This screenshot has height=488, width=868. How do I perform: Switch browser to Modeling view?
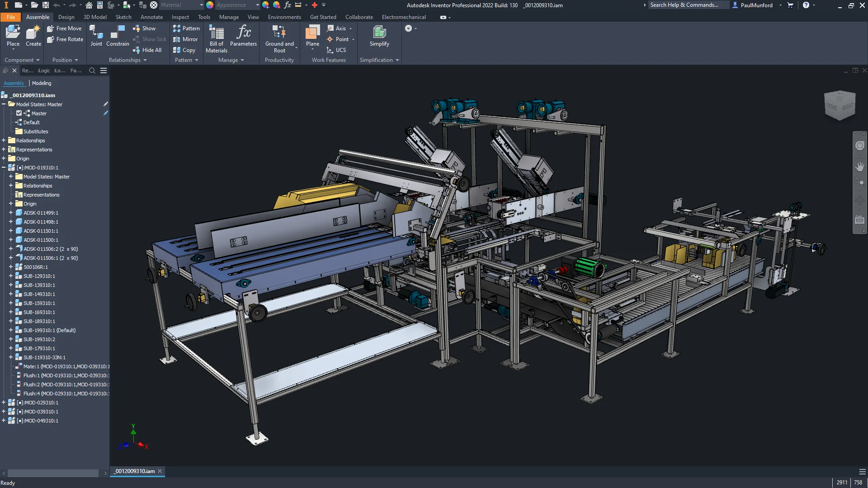(x=42, y=83)
